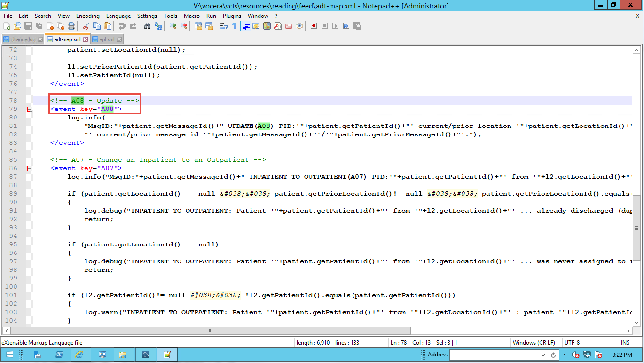Click the Find and Replace icon
The height and width of the screenshot is (363, 644).
(158, 26)
